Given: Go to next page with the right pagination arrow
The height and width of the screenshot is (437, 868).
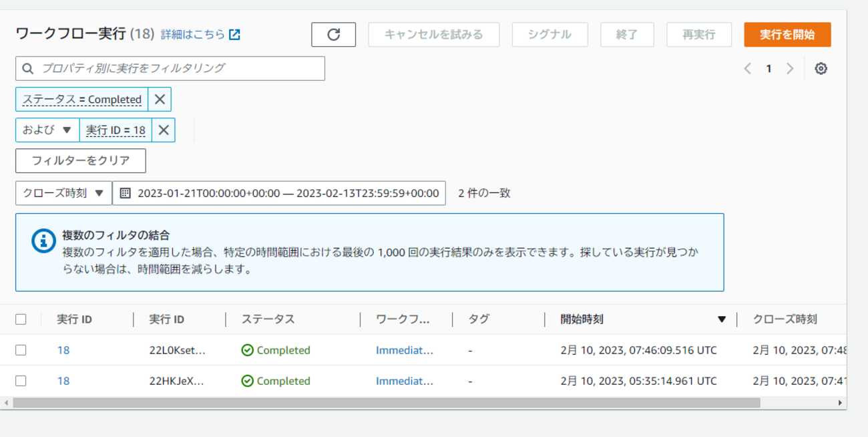Looking at the screenshot, I should point(791,68).
